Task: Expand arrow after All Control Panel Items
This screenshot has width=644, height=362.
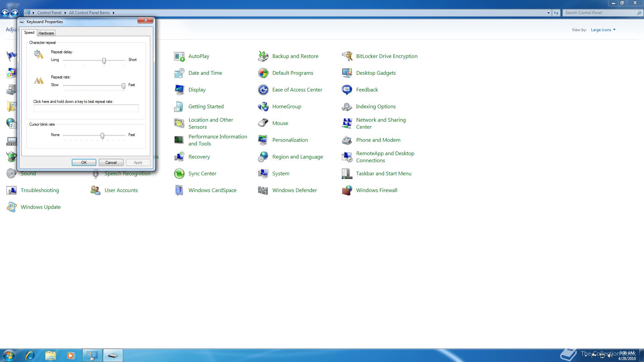Action: click(113, 13)
